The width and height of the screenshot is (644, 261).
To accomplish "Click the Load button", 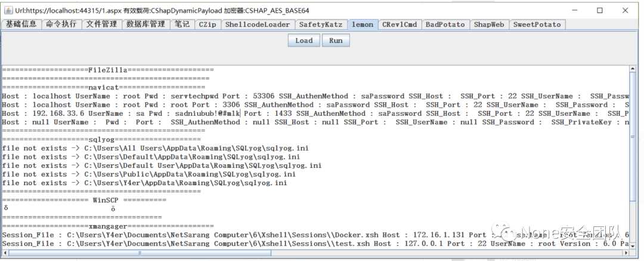I will (x=304, y=41).
